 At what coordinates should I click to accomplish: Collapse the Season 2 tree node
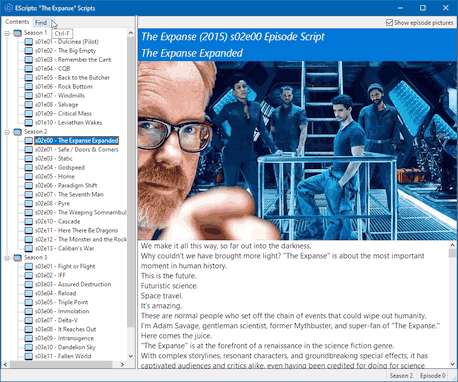7,132
